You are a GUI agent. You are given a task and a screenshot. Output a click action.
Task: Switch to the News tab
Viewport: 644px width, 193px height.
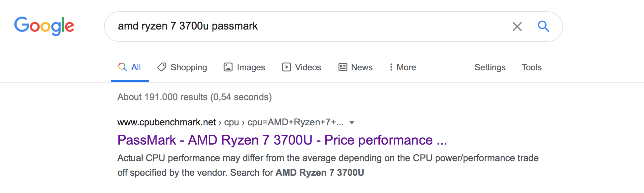[x=355, y=67]
